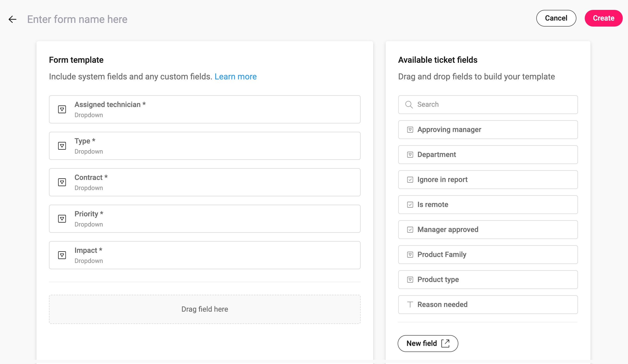The width and height of the screenshot is (628, 364).
Task: Open the Learn more link
Action: point(235,76)
